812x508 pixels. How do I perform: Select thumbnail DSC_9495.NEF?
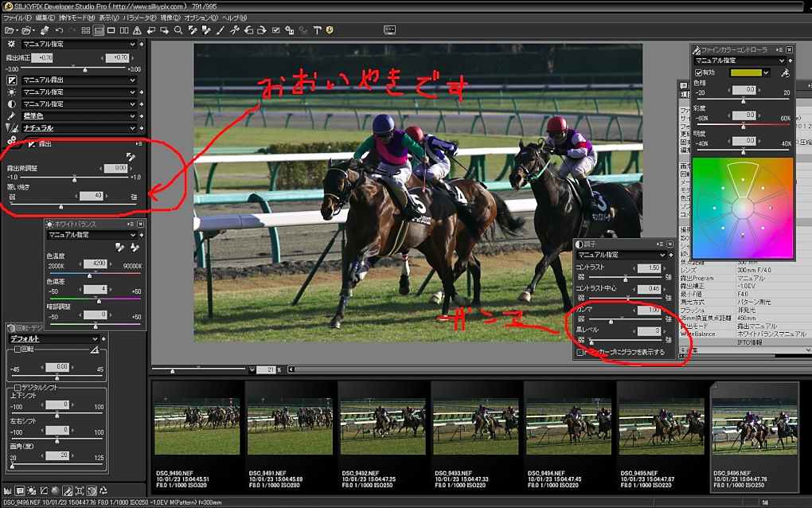click(x=662, y=436)
